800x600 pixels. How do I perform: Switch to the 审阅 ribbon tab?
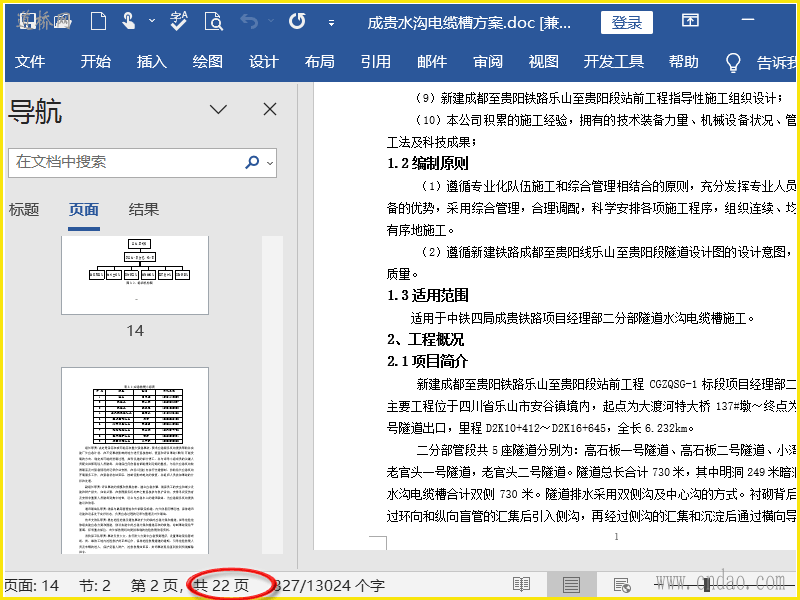point(488,62)
